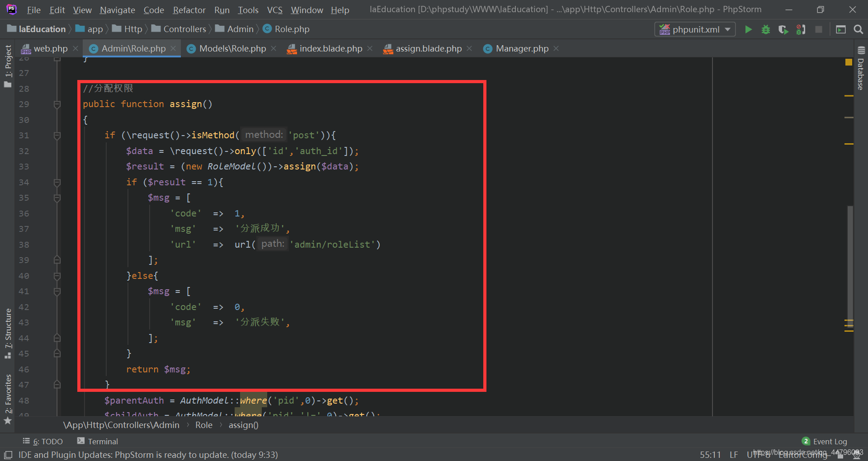Screen dimensions: 868x461
Task: Click the Controllers folder breadcrumb
Action: (x=179, y=29)
